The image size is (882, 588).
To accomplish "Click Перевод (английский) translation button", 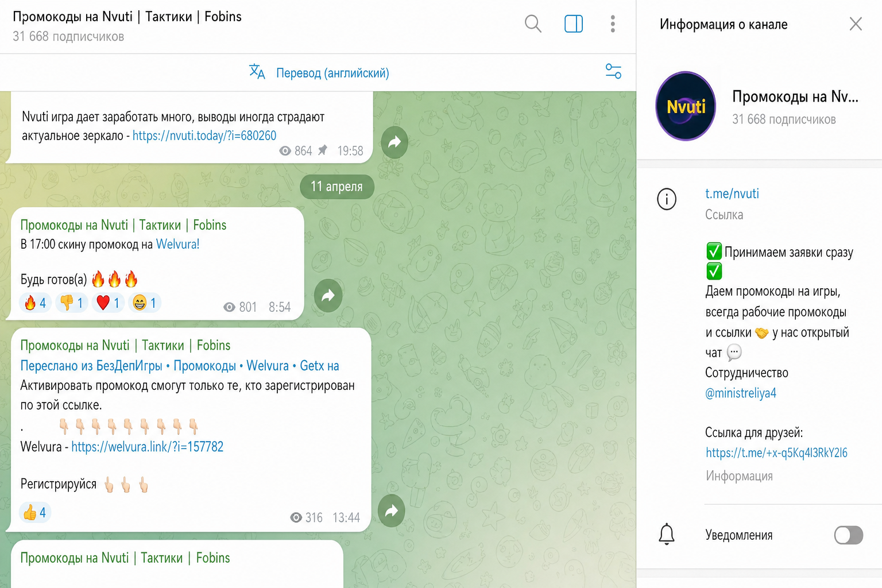I will 332,73.
